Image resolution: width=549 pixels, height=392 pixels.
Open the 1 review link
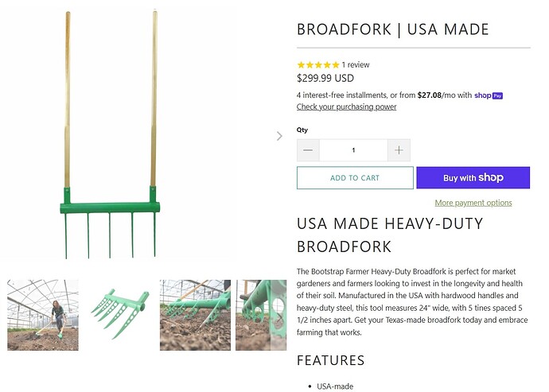point(356,64)
